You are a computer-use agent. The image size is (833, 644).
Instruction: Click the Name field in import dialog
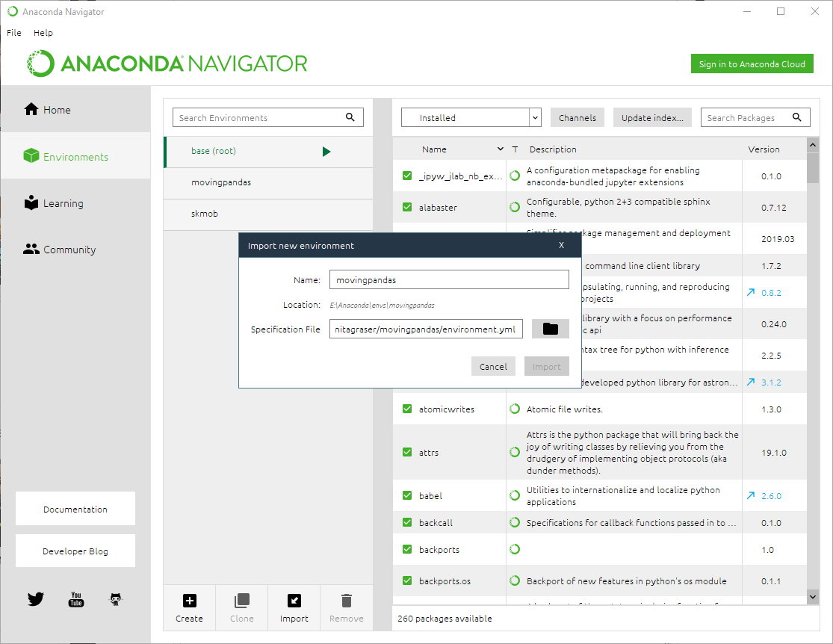[449, 279]
